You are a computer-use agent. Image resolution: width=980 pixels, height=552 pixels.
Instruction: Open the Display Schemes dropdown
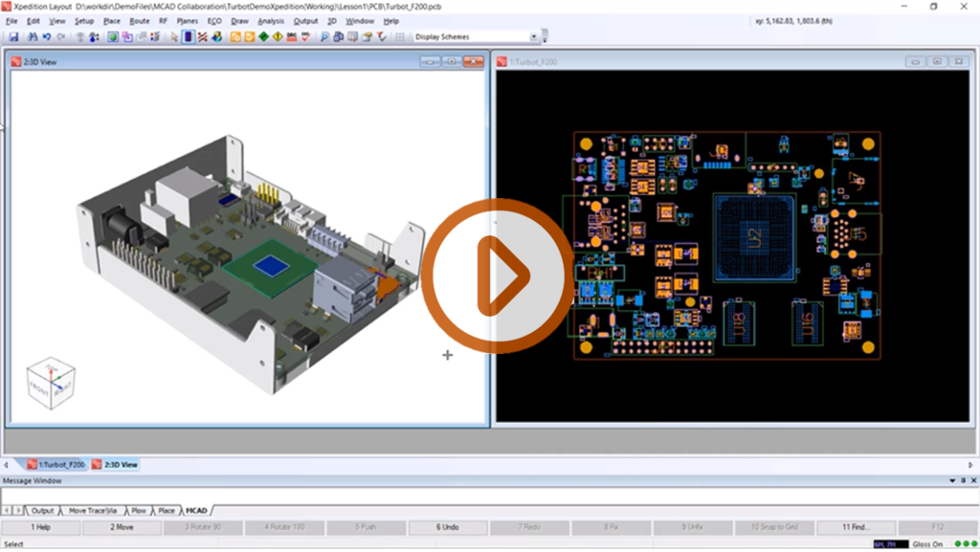[533, 37]
